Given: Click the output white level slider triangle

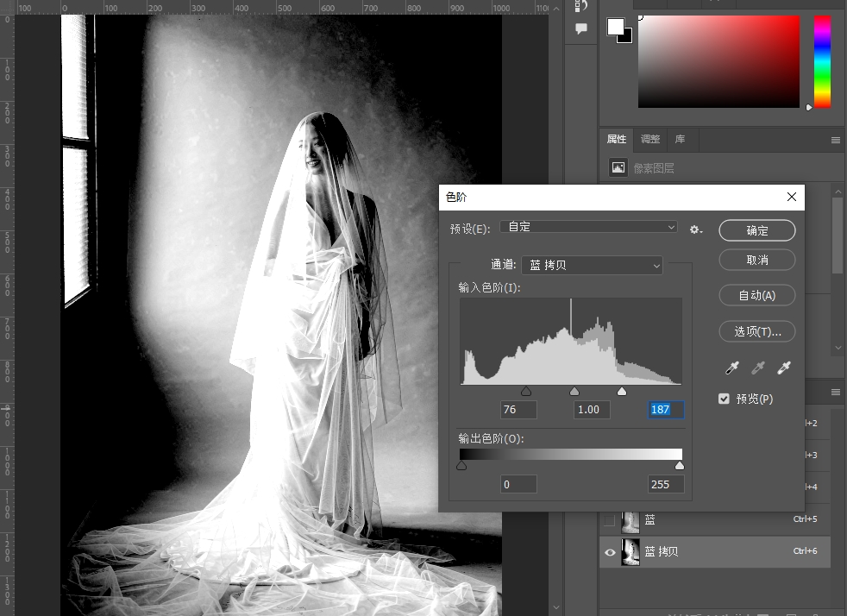Looking at the screenshot, I should (680, 465).
